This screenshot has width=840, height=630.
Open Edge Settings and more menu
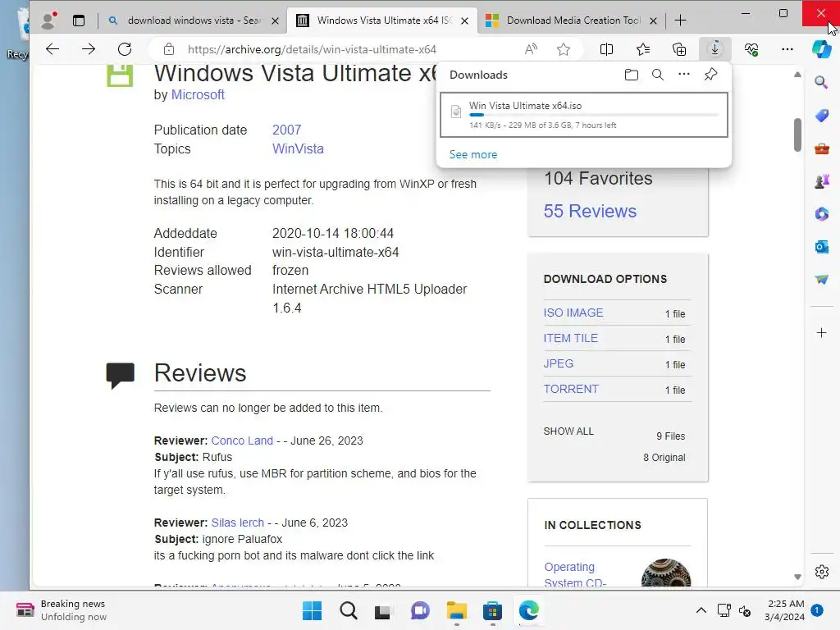tap(787, 49)
